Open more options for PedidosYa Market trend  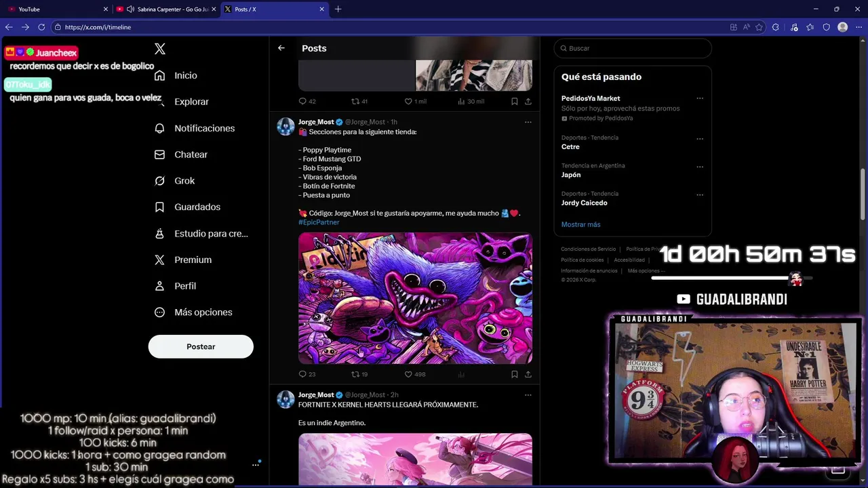[700, 98]
